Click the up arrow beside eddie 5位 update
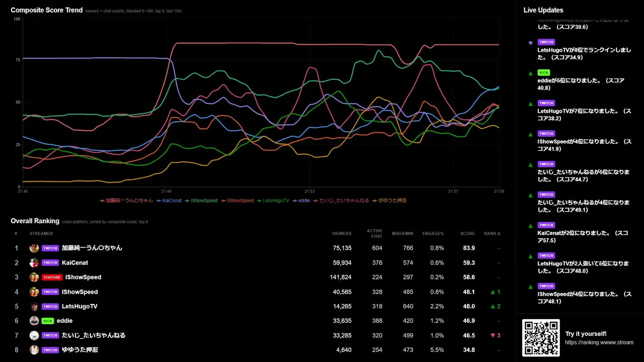This screenshot has height=362, width=644. [x=530, y=73]
